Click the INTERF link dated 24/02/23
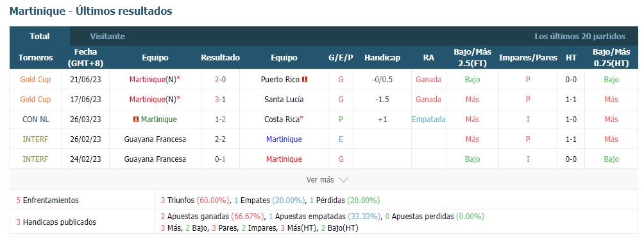Viewport: 644px width, 241px height. tap(35, 159)
